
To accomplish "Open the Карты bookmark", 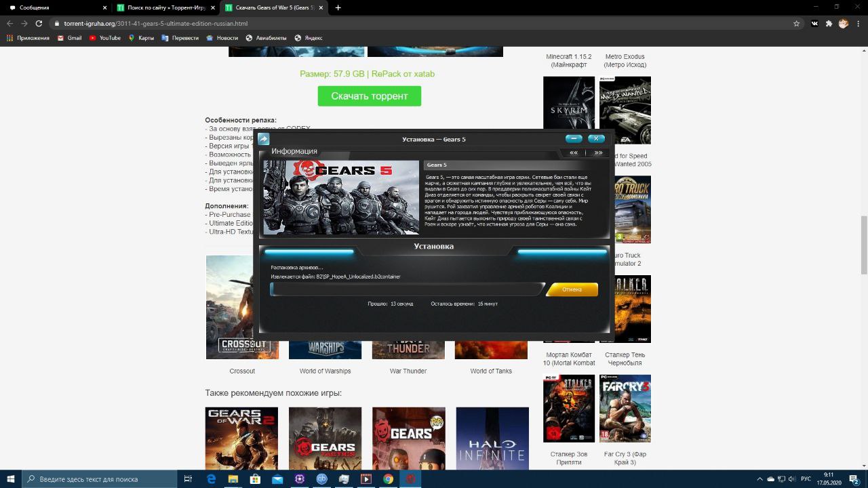I will (141, 38).
